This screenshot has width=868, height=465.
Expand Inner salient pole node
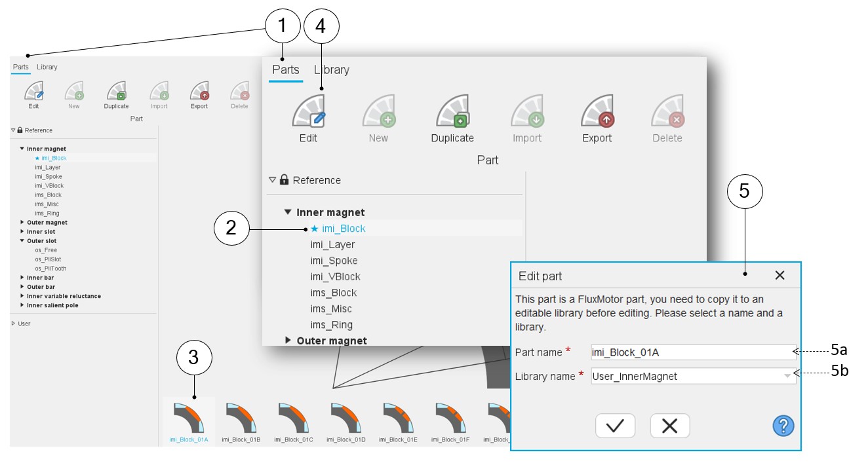coord(22,305)
